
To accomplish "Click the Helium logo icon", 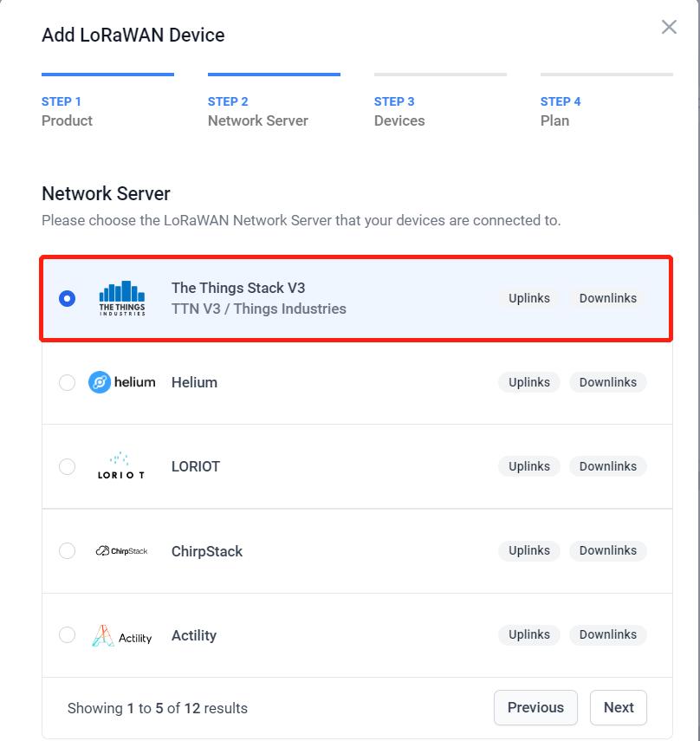I will point(122,382).
